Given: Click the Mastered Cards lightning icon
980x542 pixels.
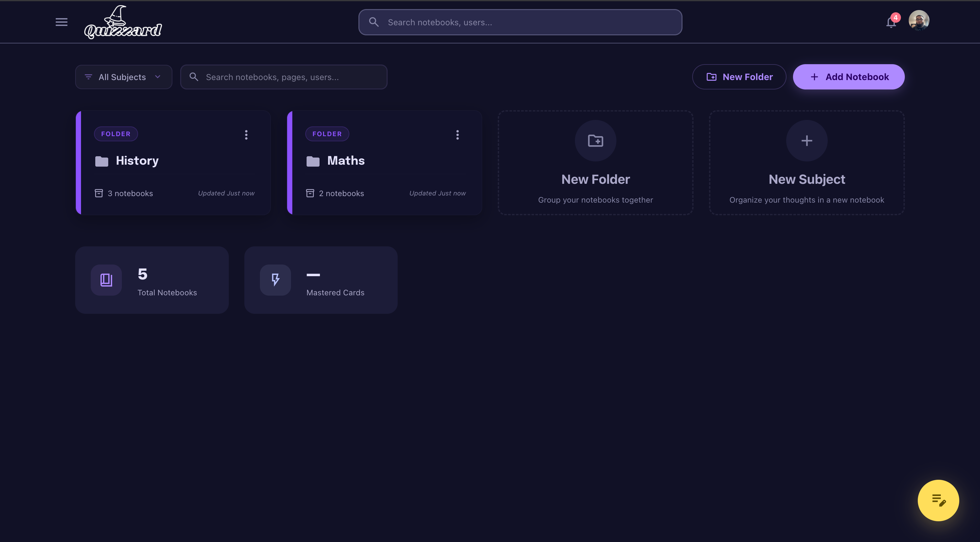Looking at the screenshot, I should tap(275, 280).
